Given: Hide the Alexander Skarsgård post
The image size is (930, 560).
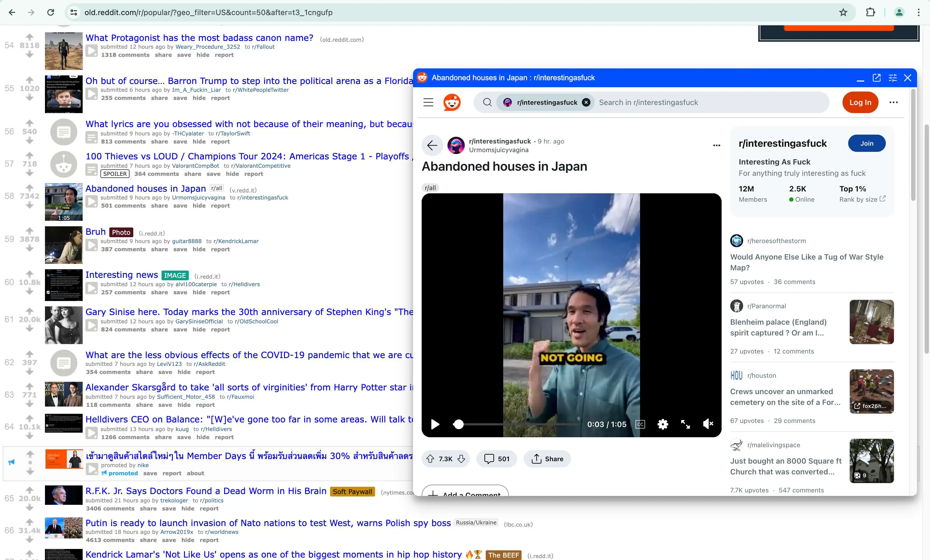Looking at the screenshot, I should pos(184,405).
